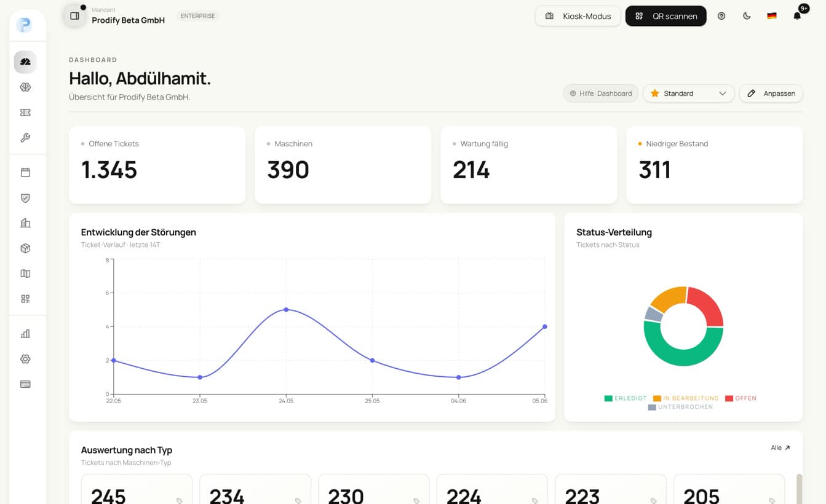
Task: Click the QR scannen button
Action: (x=666, y=16)
